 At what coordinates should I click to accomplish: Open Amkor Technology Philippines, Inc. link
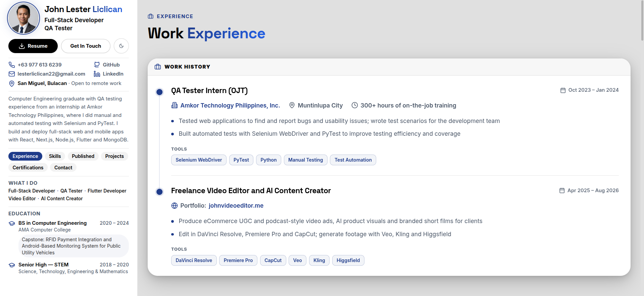pos(230,105)
